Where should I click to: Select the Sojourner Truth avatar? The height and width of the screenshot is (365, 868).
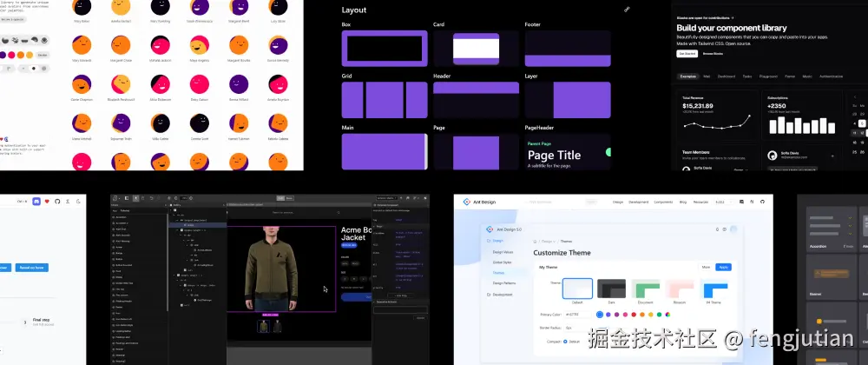point(121,123)
